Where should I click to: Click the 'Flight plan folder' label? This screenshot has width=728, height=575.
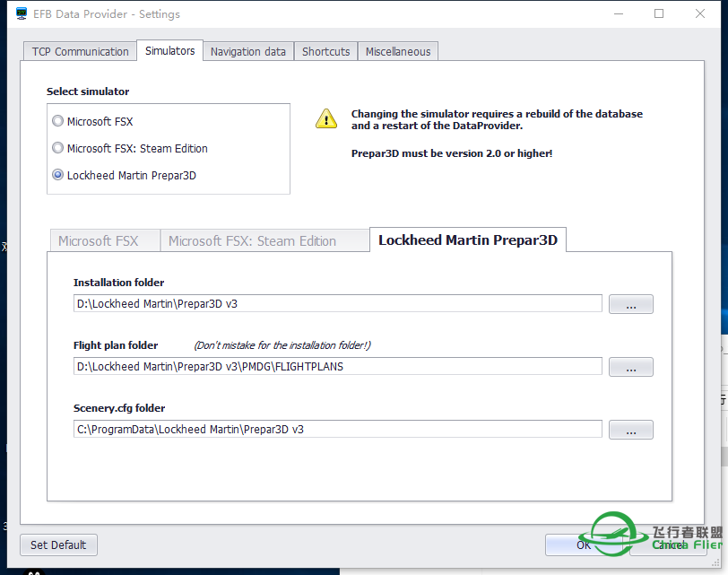[x=116, y=345]
